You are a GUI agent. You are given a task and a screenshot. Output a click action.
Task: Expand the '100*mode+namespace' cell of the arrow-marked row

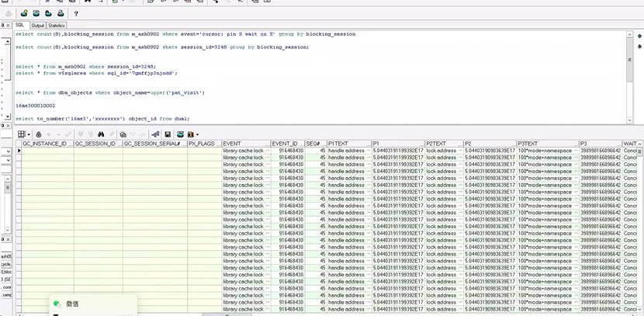point(576,151)
